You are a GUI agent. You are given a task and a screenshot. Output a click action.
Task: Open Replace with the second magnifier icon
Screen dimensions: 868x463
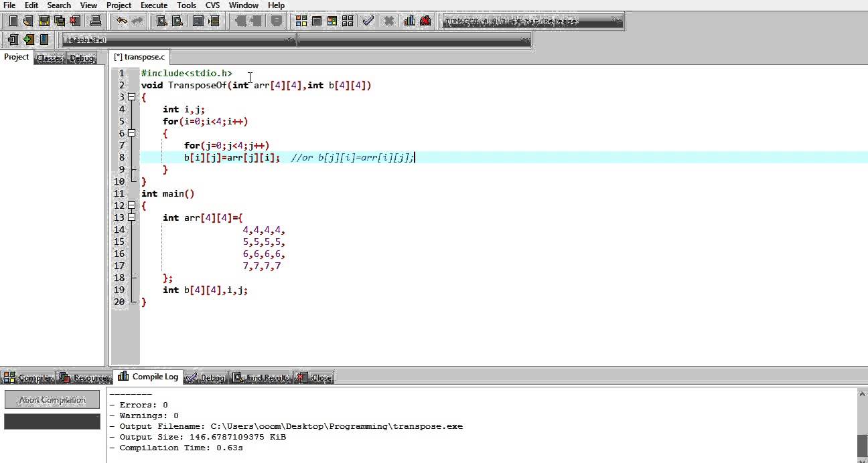tap(177, 21)
